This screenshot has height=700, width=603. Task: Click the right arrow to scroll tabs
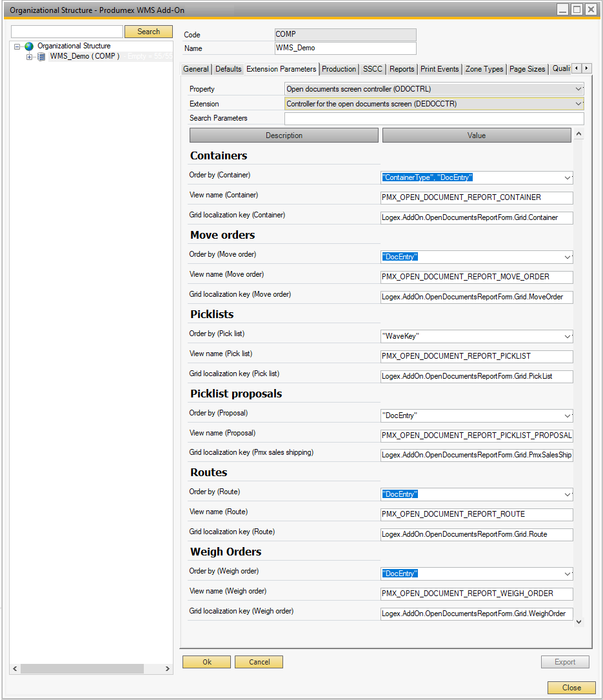point(588,68)
